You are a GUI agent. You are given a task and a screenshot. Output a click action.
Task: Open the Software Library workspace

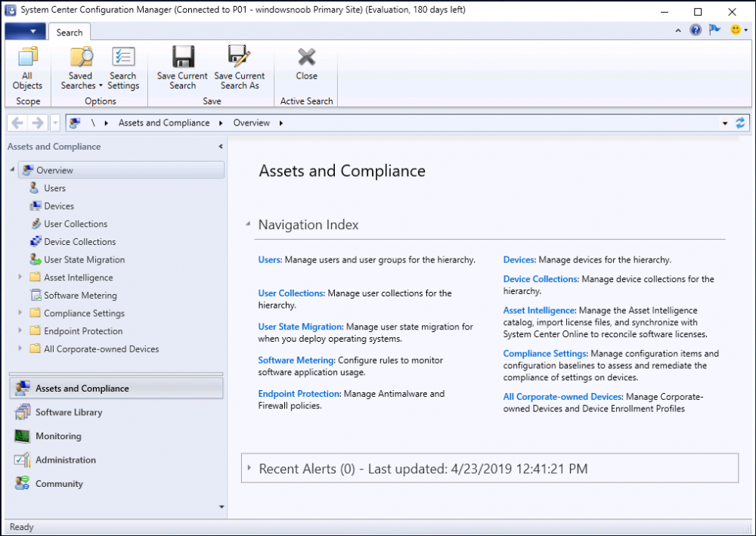click(x=116, y=412)
